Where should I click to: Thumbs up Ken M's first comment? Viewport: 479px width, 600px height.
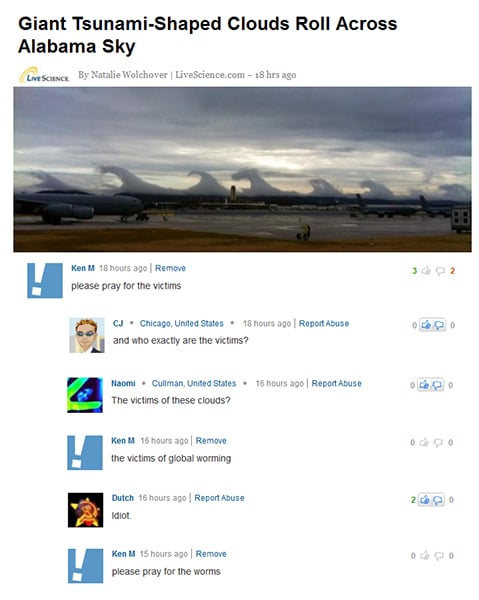pyautogui.click(x=426, y=271)
